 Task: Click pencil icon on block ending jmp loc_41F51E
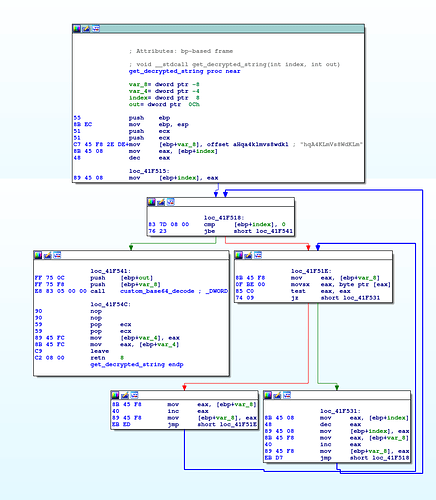(x=125, y=395)
